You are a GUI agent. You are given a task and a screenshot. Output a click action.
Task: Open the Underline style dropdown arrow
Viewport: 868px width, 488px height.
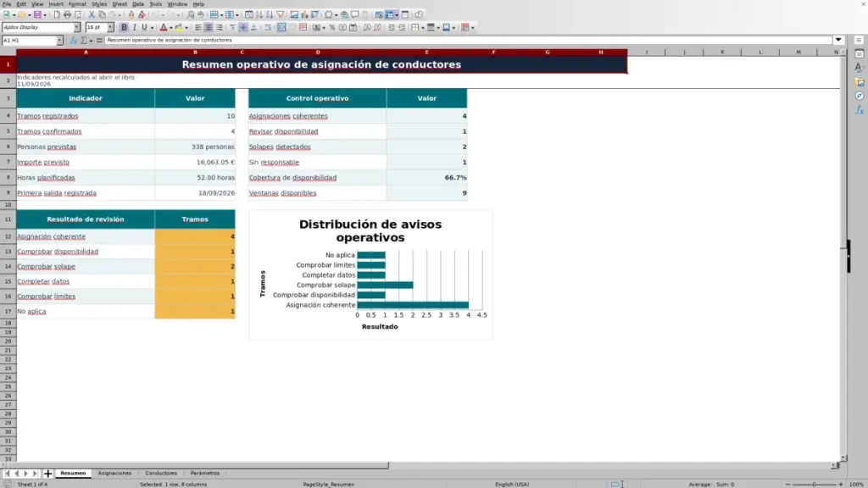coord(153,28)
